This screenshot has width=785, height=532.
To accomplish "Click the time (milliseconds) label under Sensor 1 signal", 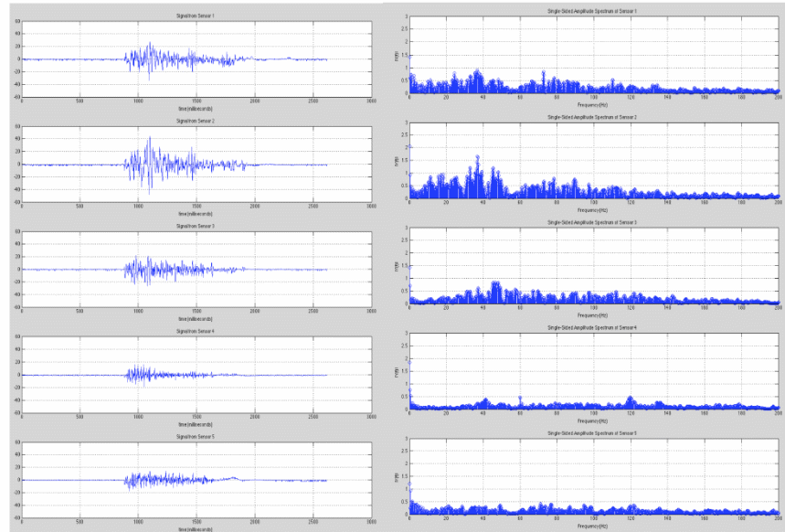I will click(x=196, y=107).
